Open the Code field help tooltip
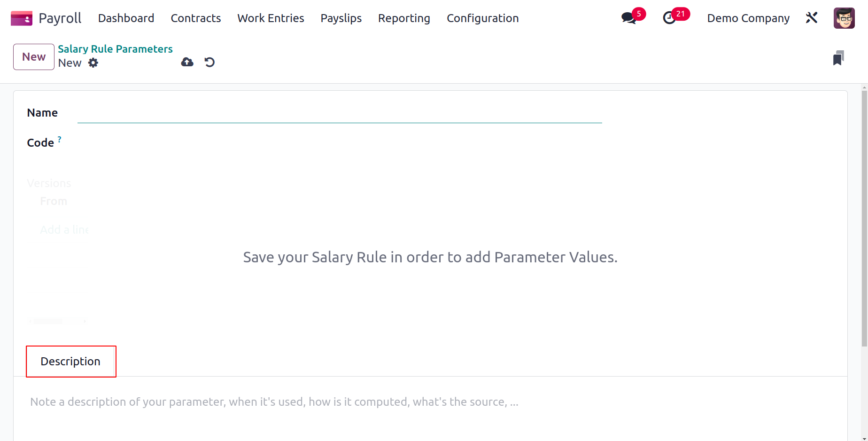Viewport: 868px width, 441px height. click(60, 139)
